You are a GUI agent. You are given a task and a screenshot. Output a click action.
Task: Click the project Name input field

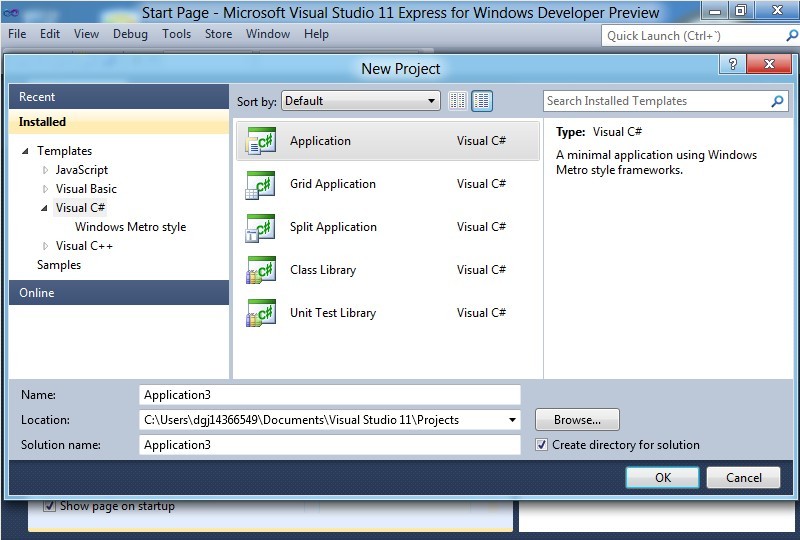[x=330, y=395]
